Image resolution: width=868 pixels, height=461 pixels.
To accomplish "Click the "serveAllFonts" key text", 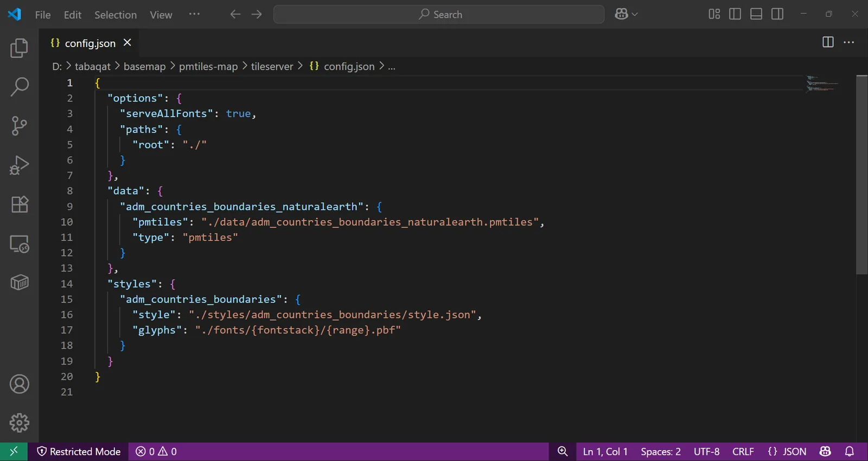I will tap(166, 113).
